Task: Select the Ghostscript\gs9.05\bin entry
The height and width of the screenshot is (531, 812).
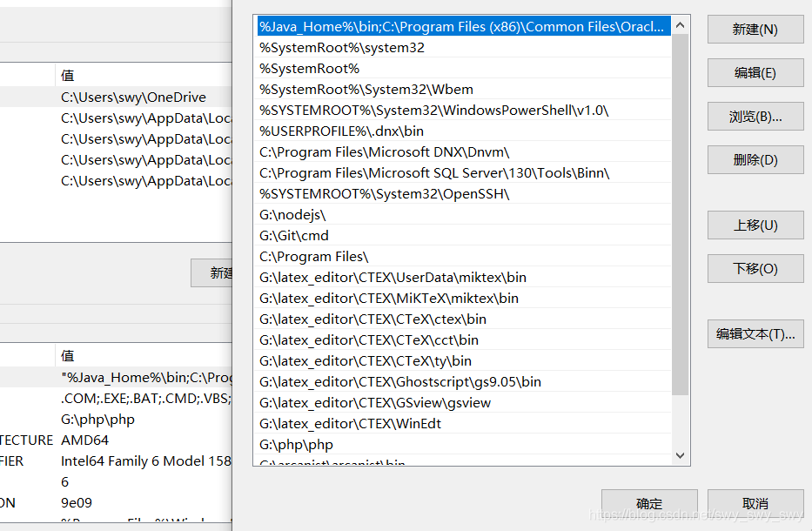Action: coord(464,382)
